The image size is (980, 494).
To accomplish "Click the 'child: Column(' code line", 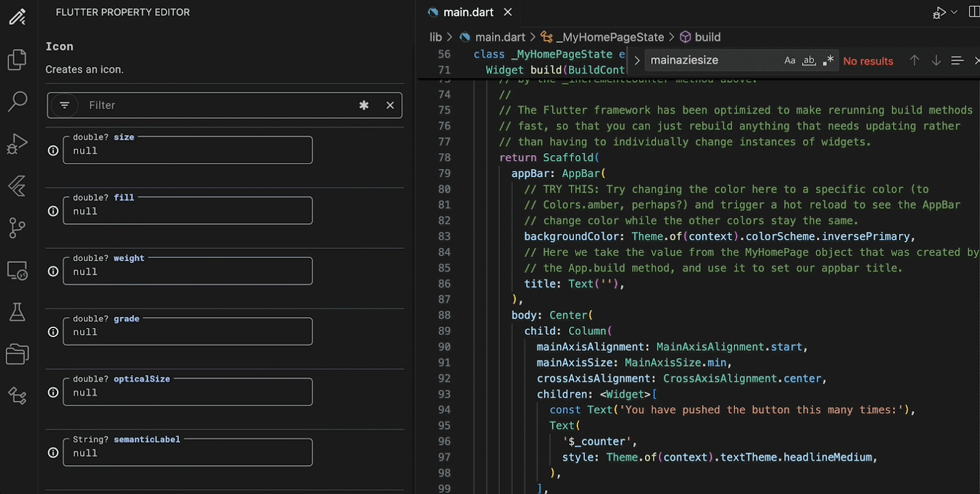I will coord(568,331).
